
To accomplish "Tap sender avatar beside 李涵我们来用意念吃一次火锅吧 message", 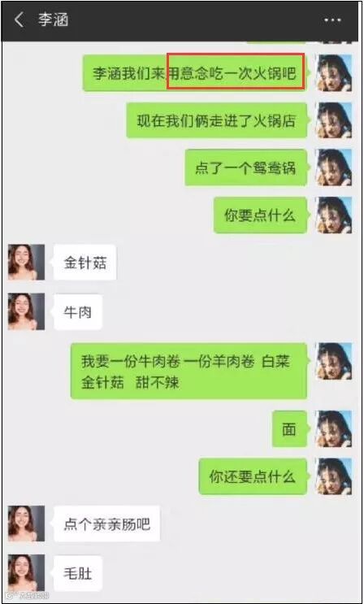I will pos(334,73).
